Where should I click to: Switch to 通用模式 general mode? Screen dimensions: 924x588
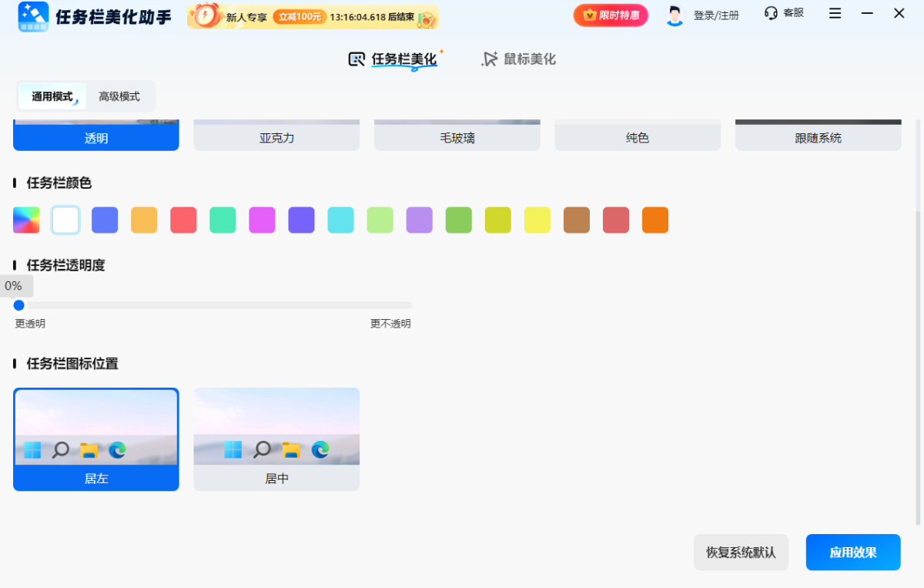[52, 96]
